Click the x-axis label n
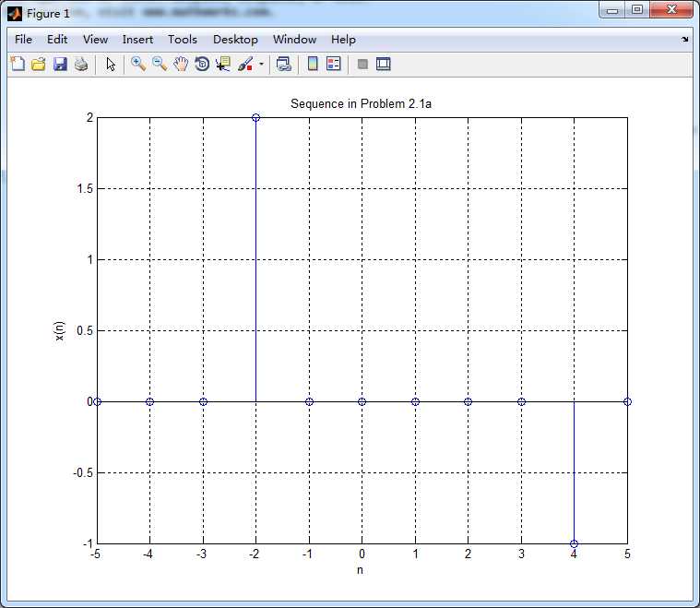 (360, 570)
